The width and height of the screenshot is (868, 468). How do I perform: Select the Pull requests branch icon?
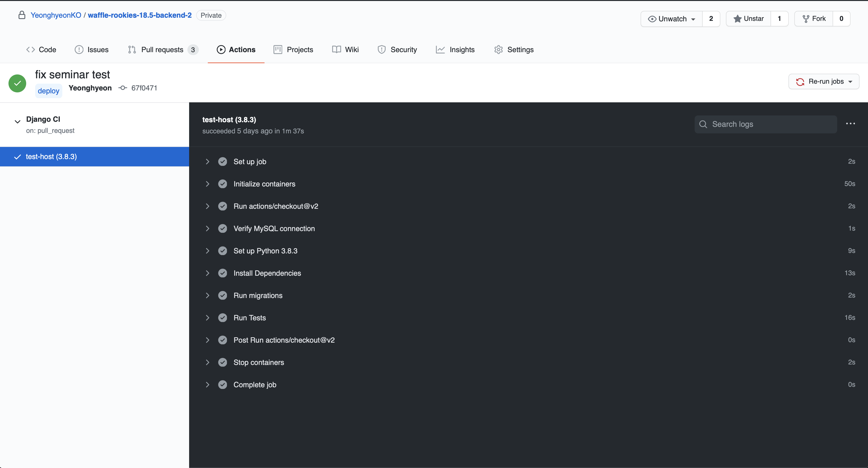click(x=132, y=49)
